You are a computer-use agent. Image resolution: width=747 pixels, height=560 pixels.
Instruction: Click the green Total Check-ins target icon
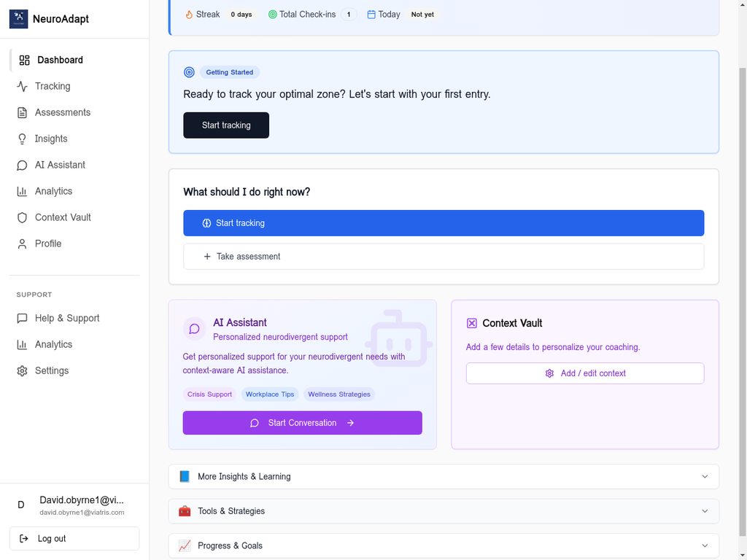273,15
